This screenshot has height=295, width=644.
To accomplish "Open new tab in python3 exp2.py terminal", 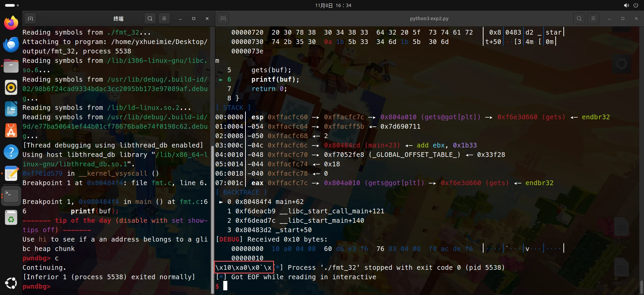I will coord(223,18).
